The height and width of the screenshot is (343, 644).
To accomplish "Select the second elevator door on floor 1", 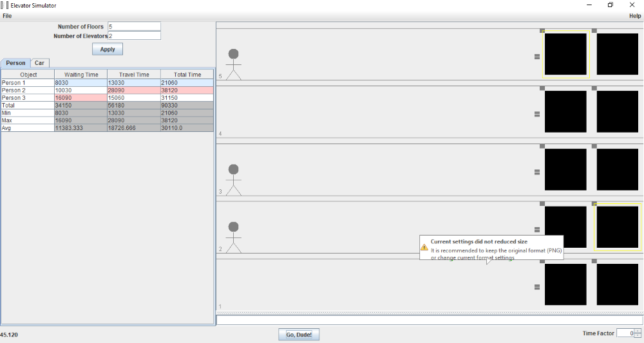I will 618,284.
